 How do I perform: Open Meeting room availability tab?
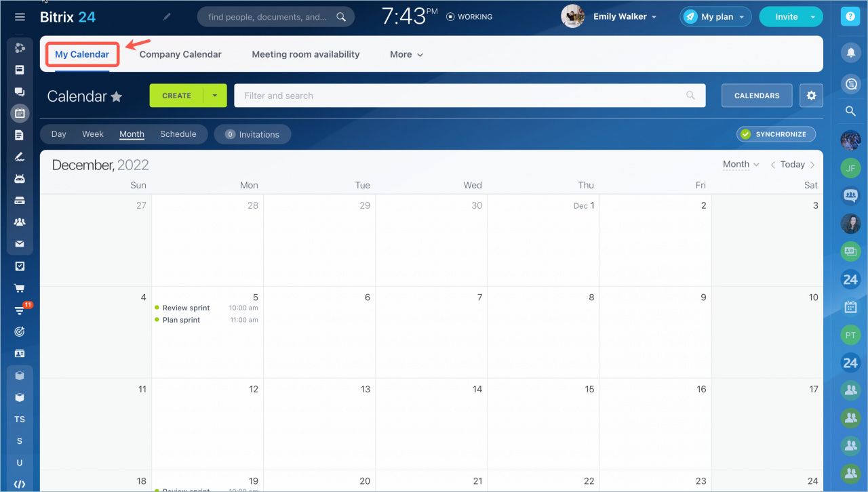306,54
